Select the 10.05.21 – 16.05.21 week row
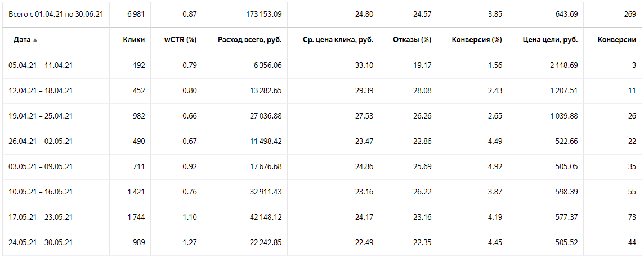Screen dimensions: 644x258 [x=322, y=192]
